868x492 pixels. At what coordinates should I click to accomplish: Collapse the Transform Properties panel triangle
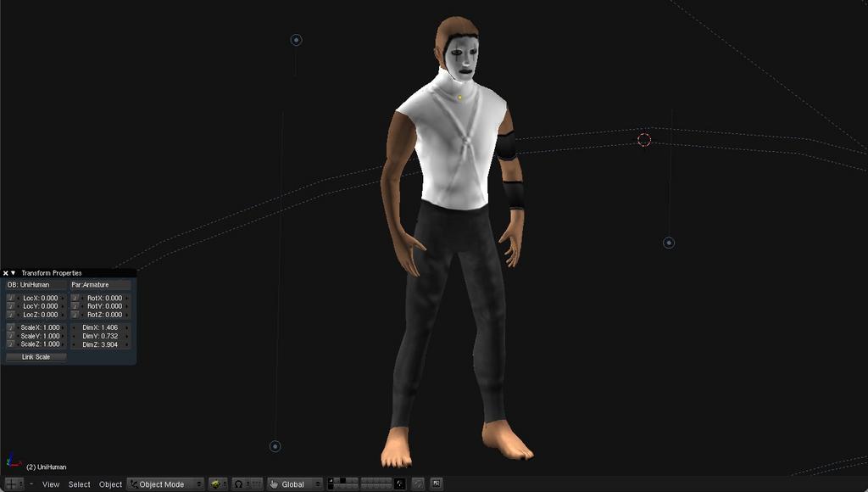14,273
